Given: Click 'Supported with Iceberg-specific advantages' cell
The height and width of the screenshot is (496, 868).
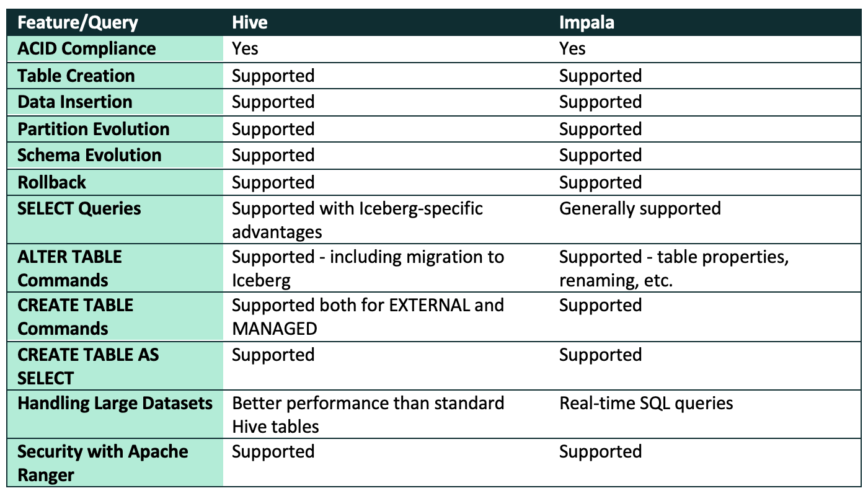Looking at the screenshot, I should pos(357,220).
